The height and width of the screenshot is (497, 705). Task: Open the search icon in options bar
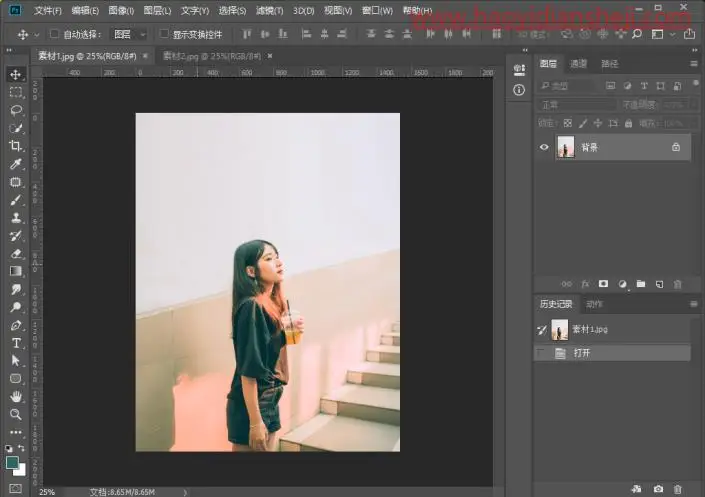(637, 34)
